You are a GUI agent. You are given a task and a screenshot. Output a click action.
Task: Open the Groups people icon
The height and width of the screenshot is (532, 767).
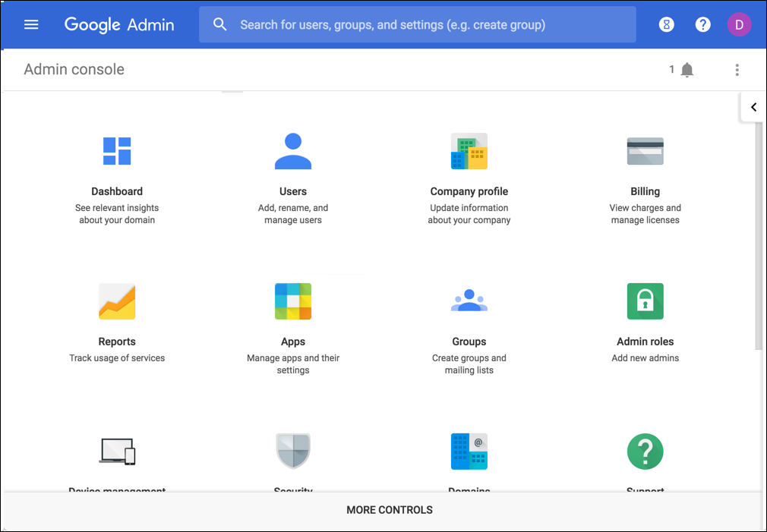[469, 301]
